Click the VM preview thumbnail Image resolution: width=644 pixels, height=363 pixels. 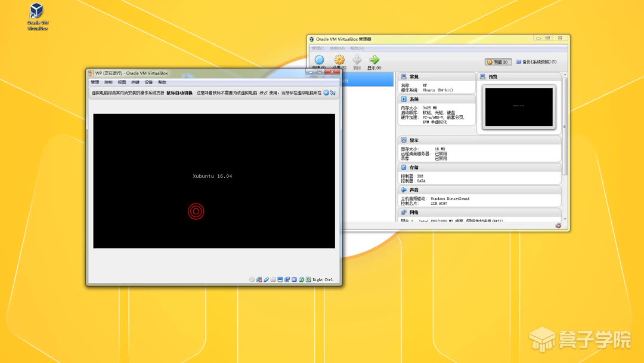(519, 106)
